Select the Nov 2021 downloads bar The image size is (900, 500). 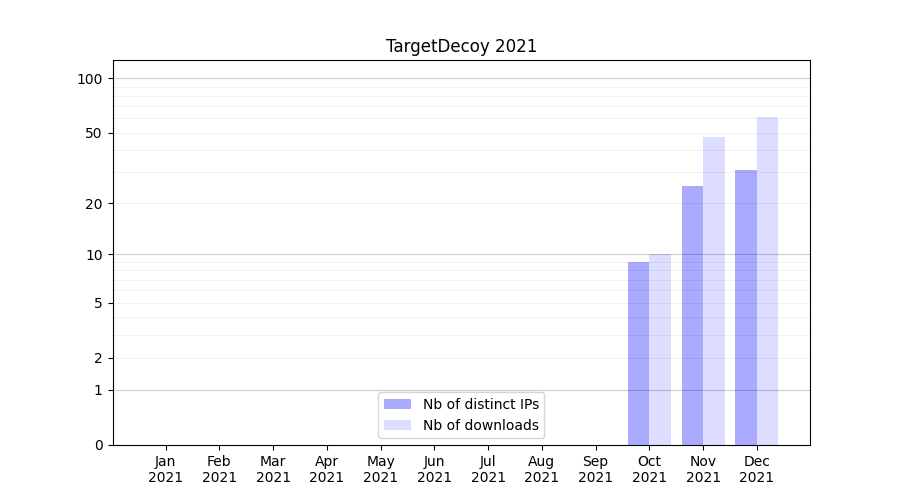714,290
